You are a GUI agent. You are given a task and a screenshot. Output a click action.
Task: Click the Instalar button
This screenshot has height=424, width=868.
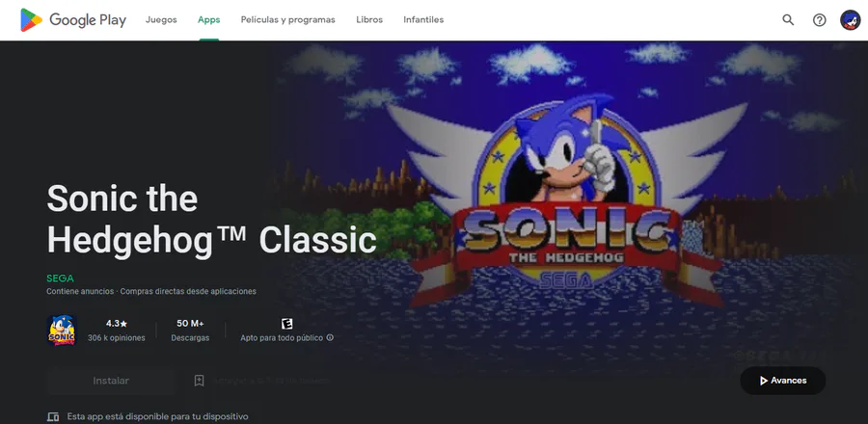[x=111, y=381]
